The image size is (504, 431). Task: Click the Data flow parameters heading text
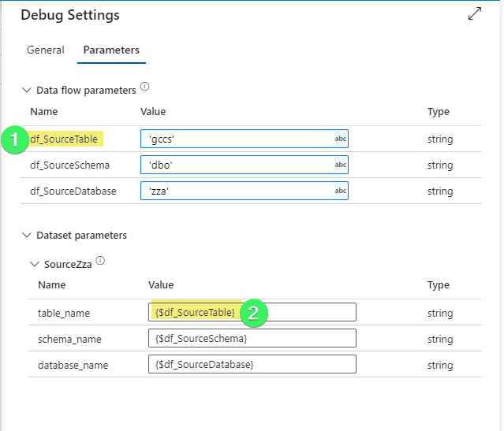pyautogui.click(x=86, y=91)
